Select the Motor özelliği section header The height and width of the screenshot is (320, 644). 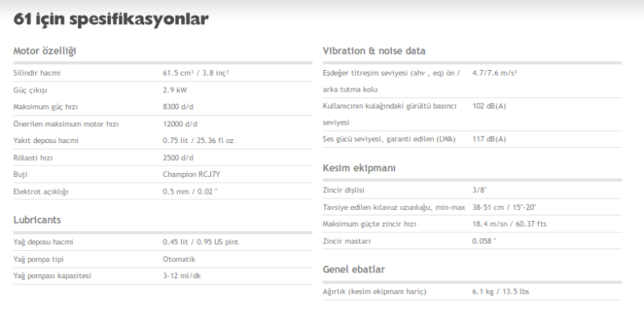(x=45, y=51)
